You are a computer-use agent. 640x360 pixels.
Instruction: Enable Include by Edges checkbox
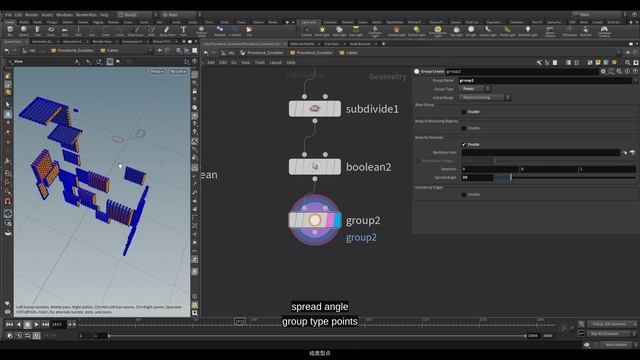464,195
